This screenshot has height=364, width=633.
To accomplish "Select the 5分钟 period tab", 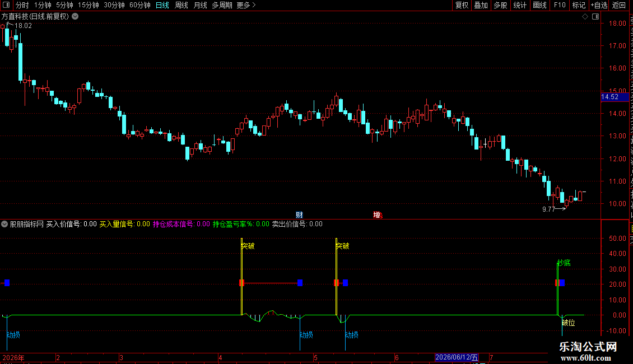I will 64,5.
